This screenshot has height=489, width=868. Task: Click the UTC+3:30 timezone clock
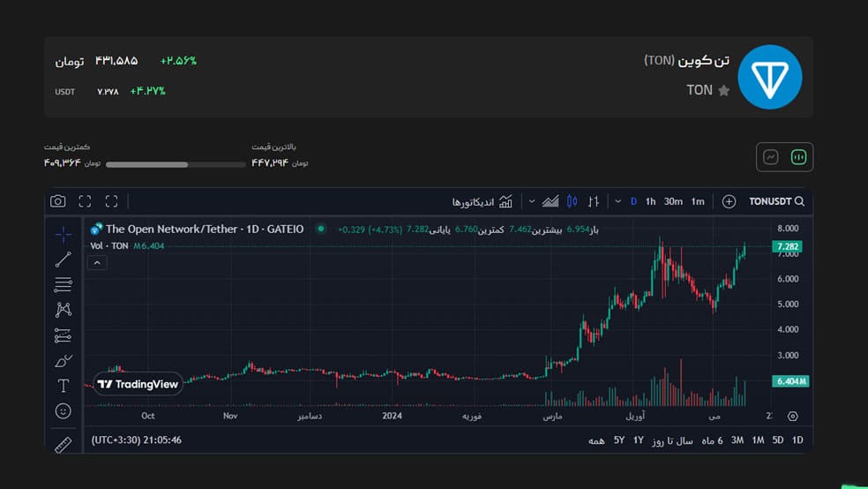tap(136, 440)
